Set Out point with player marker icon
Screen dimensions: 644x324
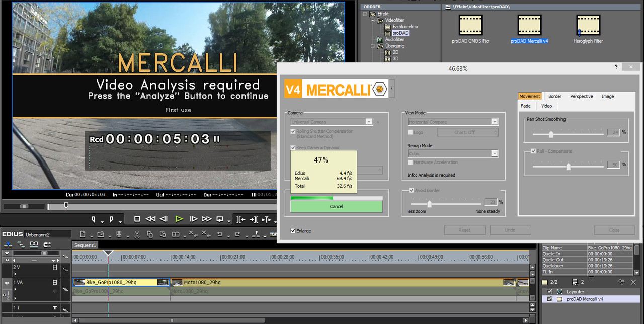pyautogui.click(x=111, y=219)
